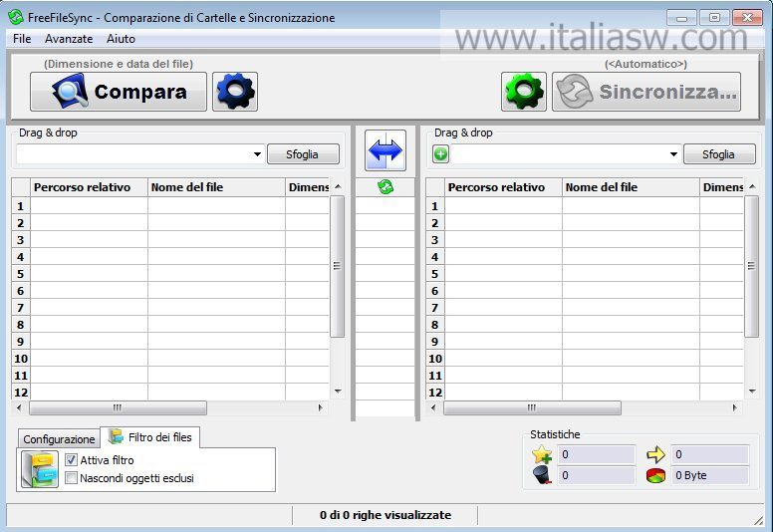Sort left grid by Percorso relativo
773x532 pixels.
click(x=90, y=187)
